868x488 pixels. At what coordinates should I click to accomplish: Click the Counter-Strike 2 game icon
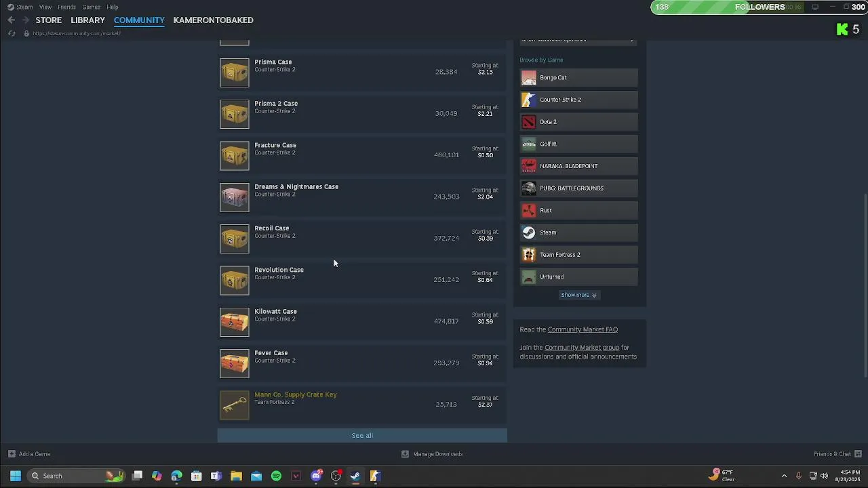[x=529, y=100]
